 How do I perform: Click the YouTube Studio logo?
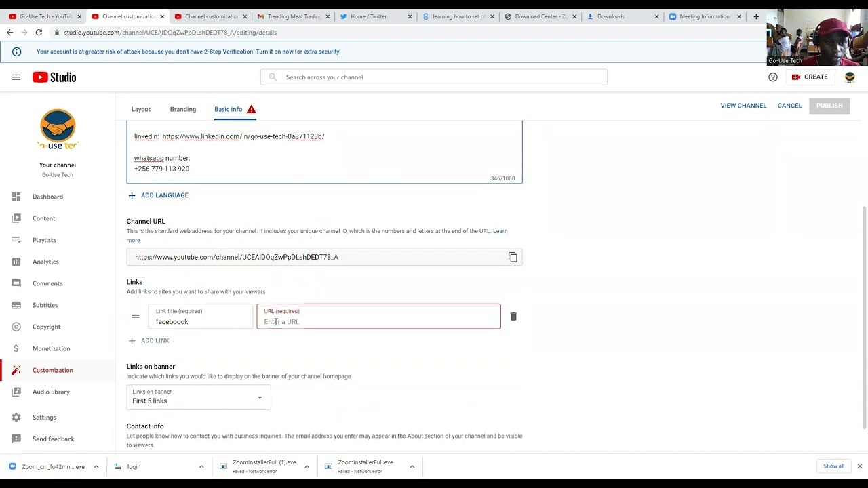pos(54,77)
